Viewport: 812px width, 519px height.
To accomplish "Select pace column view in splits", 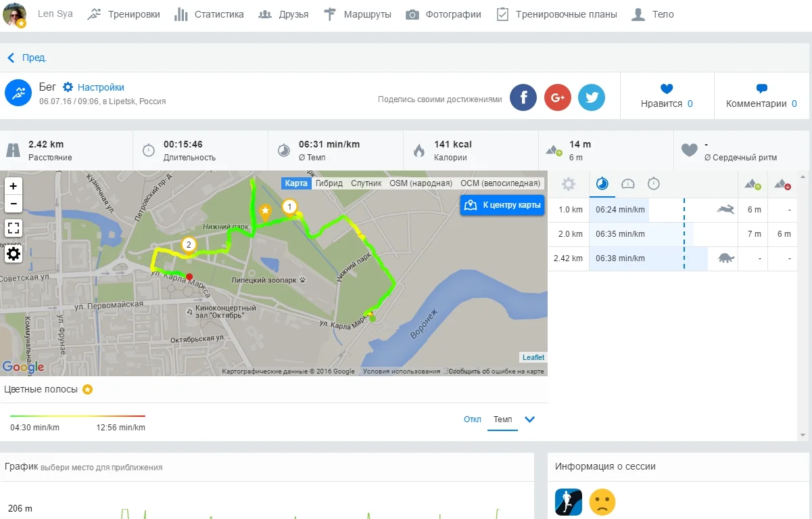I will coord(602,184).
